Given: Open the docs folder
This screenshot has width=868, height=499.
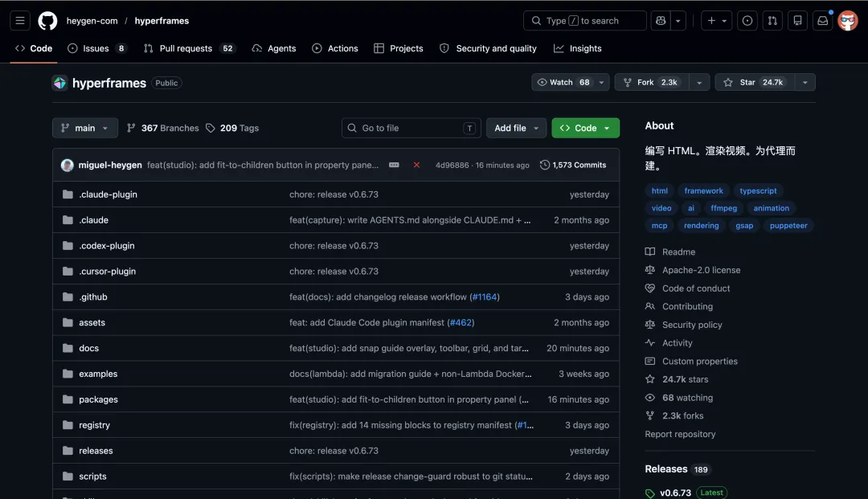Looking at the screenshot, I should coord(88,348).
